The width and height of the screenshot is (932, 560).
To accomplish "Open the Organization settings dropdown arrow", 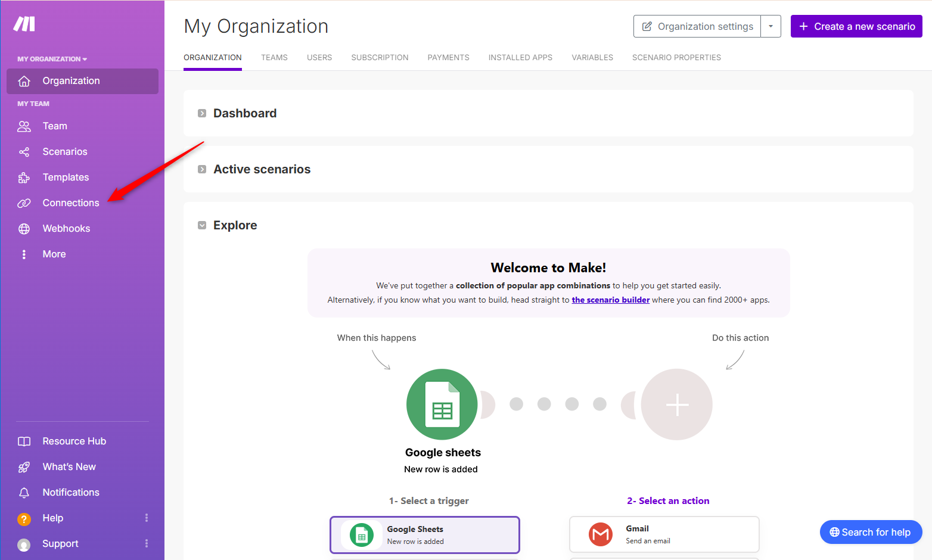I will 771,26.
